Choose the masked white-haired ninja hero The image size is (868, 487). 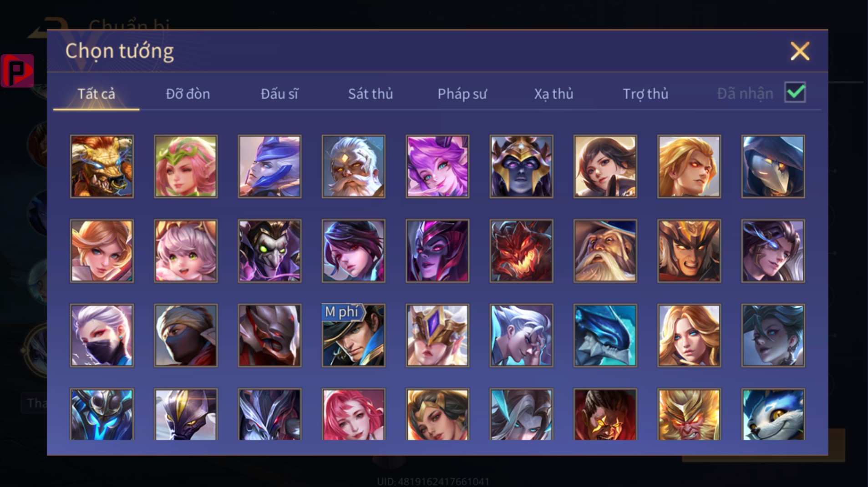coord(102,336)
